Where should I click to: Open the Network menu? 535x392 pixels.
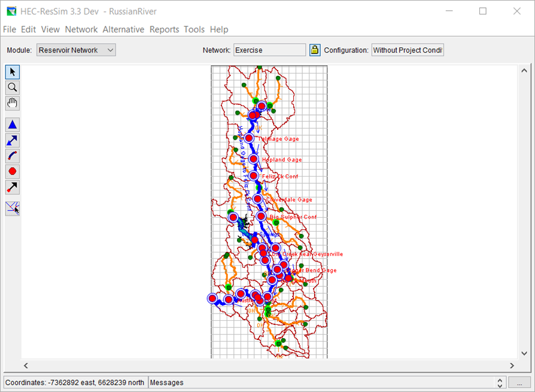pos(81,29)
